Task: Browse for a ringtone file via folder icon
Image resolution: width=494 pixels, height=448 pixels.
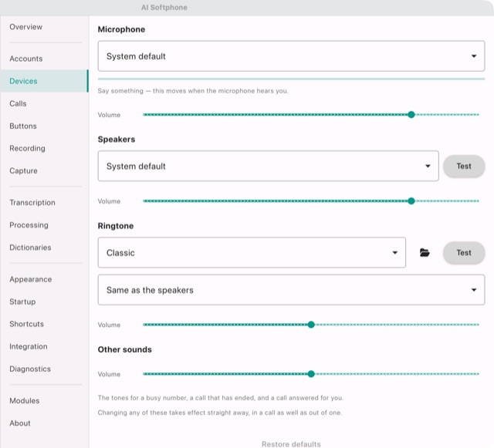Action: (425, 252)
